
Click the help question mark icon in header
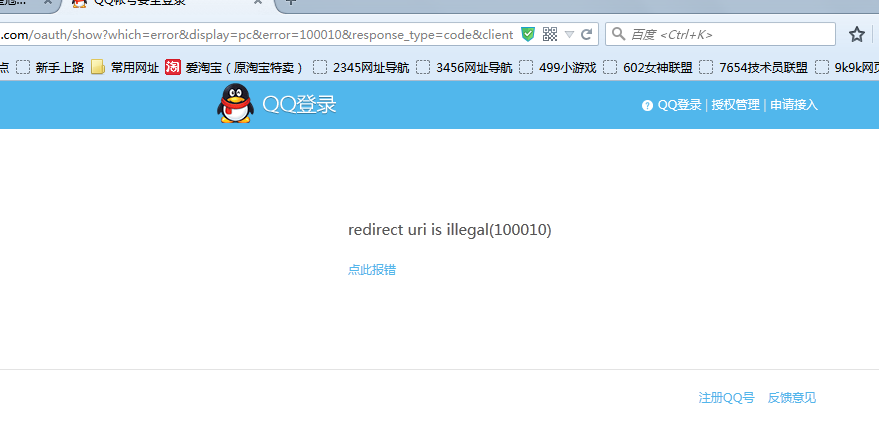(647, 105)
